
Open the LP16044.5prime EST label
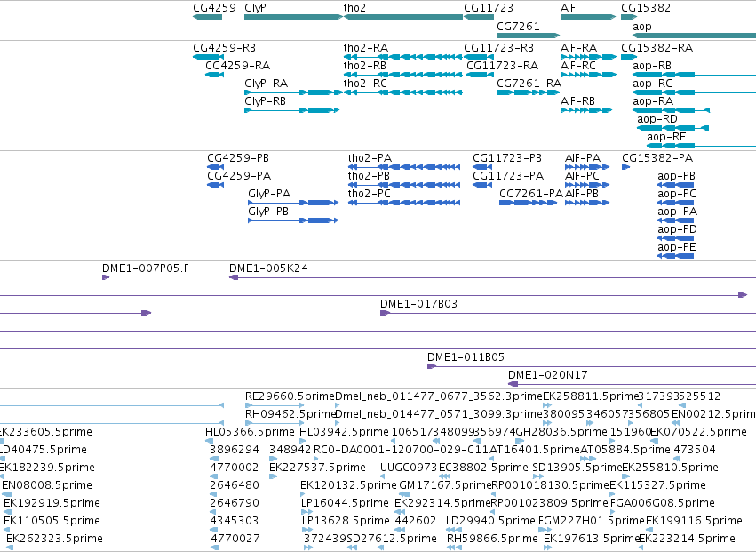tap(345, 504)
